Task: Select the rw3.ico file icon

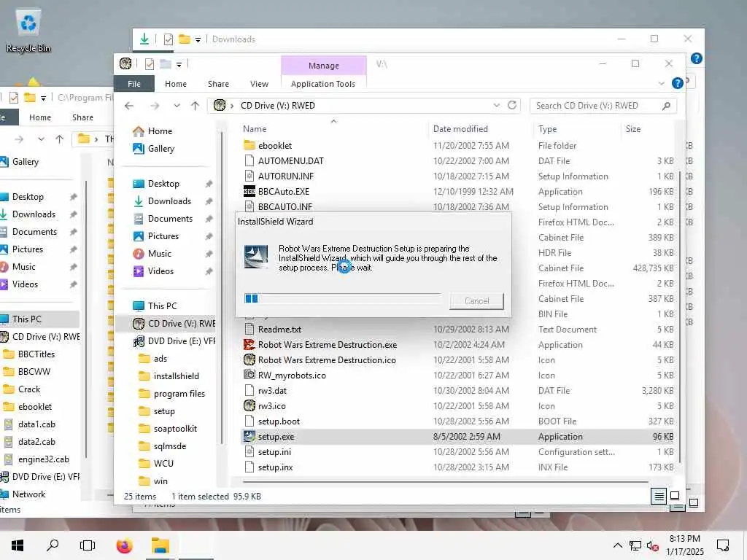Action: (x=249, y=406)
